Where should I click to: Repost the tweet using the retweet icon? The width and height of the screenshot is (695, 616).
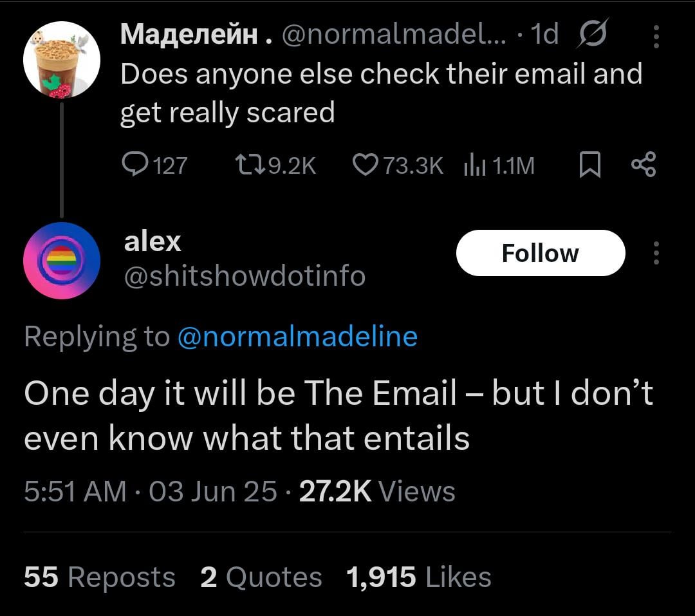pos(250,165)
